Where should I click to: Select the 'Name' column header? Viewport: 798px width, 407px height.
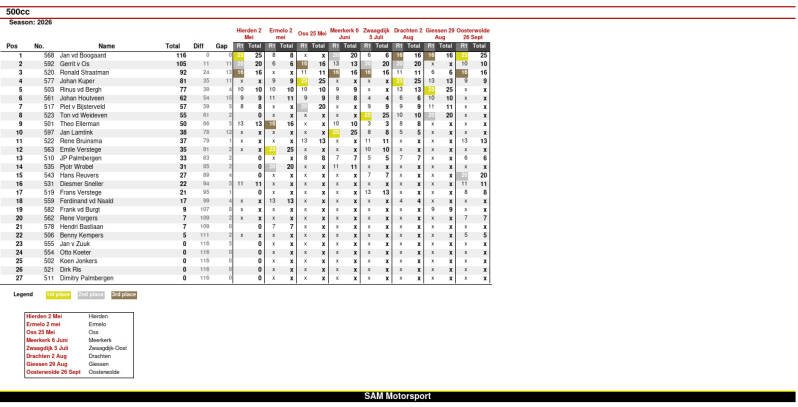pos(107,46)
